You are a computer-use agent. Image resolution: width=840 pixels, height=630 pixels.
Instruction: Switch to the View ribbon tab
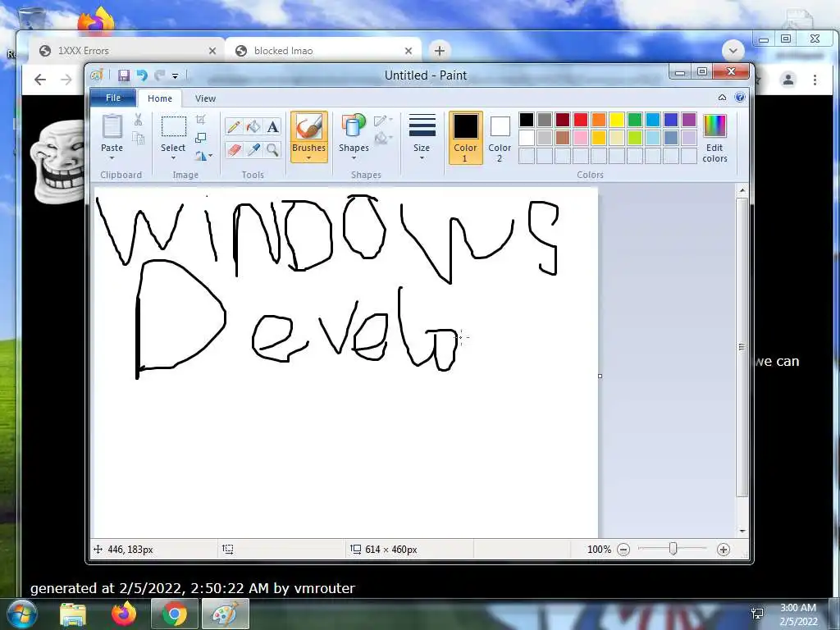(x=205, y=98)
